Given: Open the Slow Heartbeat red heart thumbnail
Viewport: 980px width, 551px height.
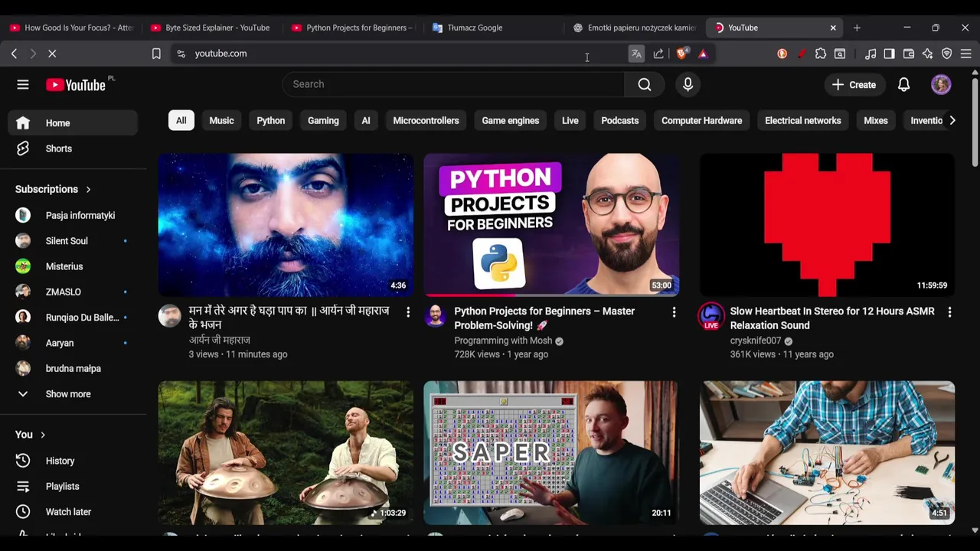Looking at the screenshot, I should 827,224.
